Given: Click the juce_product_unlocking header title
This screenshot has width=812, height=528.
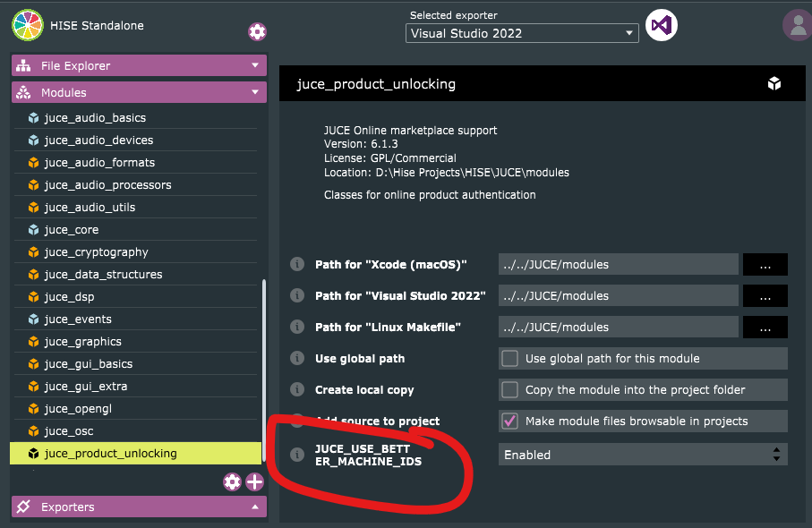Looking at the screenshot, I should click(376, 84).
